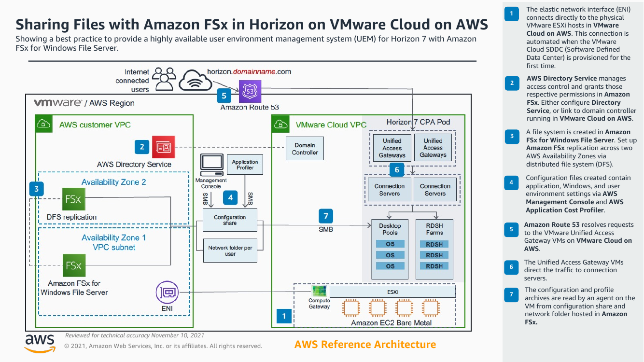Select the Network folder per user box

(230, 251)
